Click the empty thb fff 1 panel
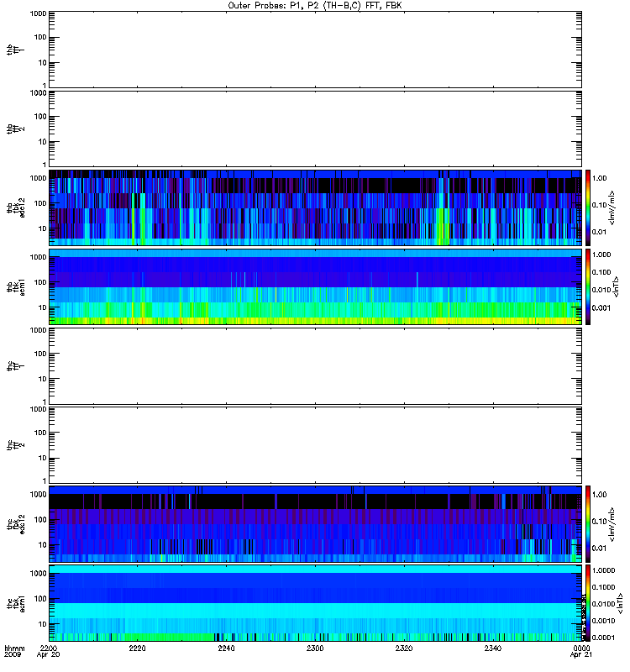Viewport: 630px width, 672px height. 315,50
